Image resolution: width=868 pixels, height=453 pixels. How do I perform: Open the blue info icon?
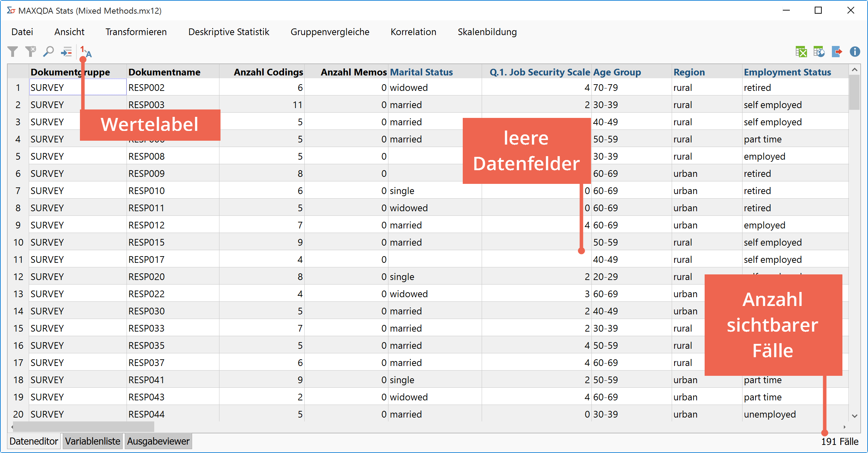pyautogui.click(x=855, y=52)
